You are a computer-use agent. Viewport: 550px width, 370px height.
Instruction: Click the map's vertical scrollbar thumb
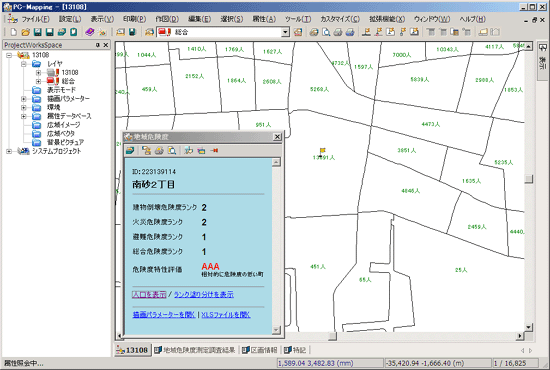pyautogui.click(x=529, y=179)
